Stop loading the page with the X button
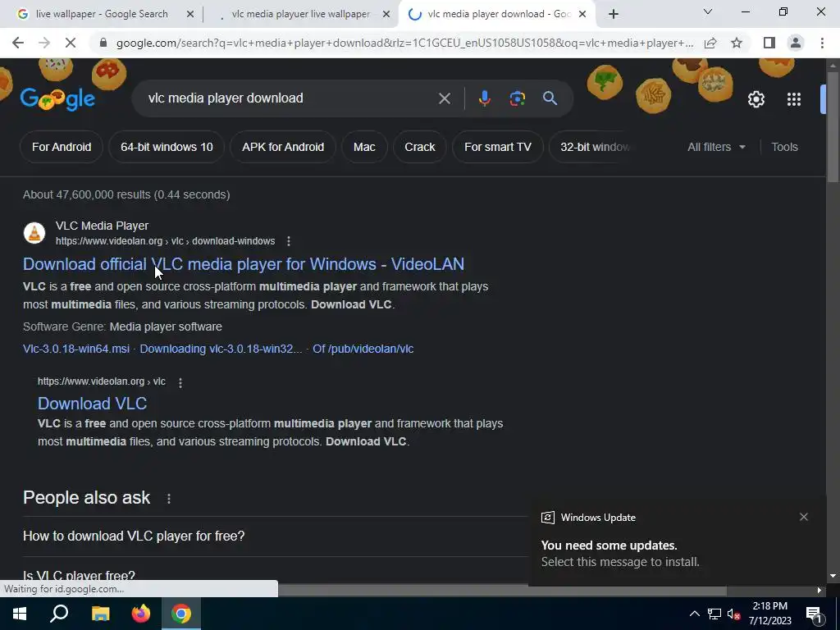This screenshot has height=630, width=840. pyautogui.click(x=71, y=43)
